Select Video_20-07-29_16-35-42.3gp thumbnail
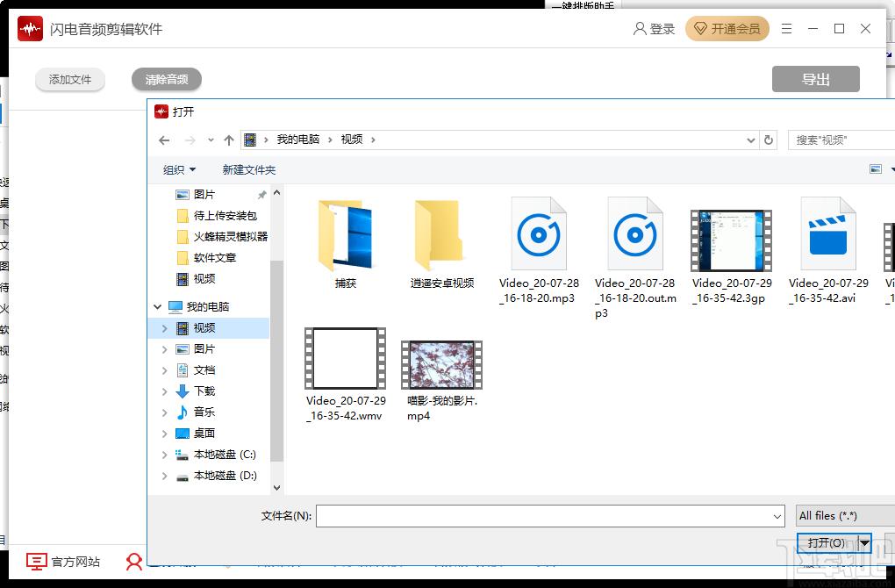This screenshot has height=588, width=895. [x=731, y=240]
